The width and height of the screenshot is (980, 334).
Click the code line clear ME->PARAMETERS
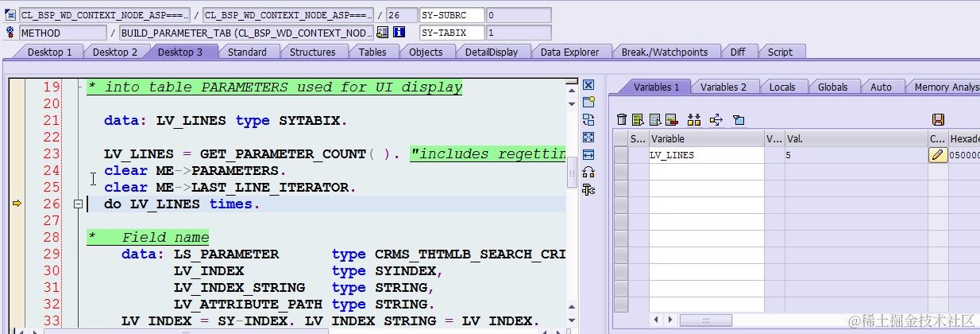pos(195,170)
